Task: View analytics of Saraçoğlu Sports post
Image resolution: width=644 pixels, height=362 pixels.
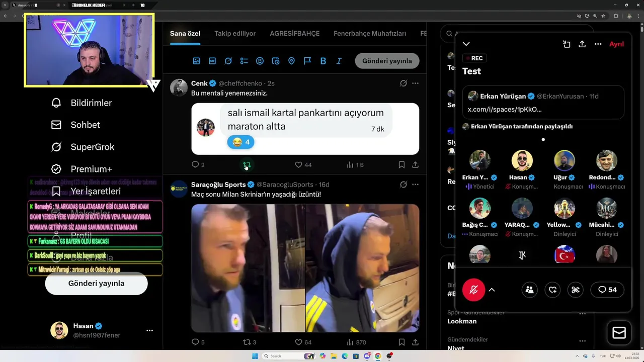Action: [x=356, y=342]
